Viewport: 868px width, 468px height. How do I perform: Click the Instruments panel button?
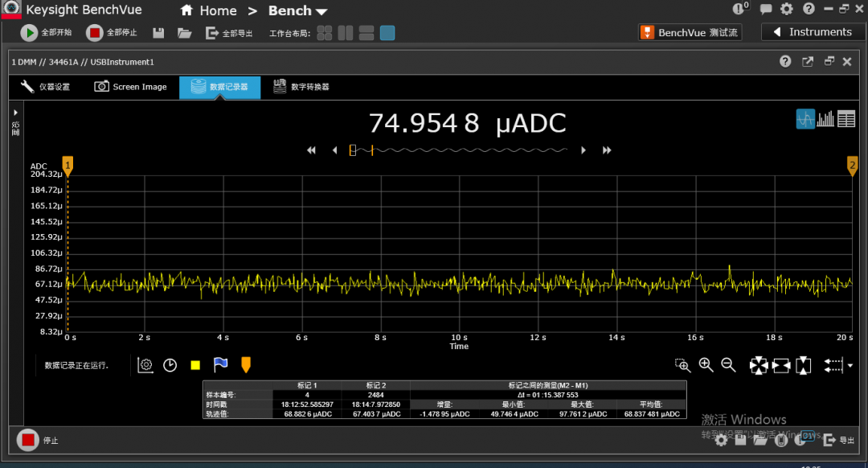[x=811, y=32]
